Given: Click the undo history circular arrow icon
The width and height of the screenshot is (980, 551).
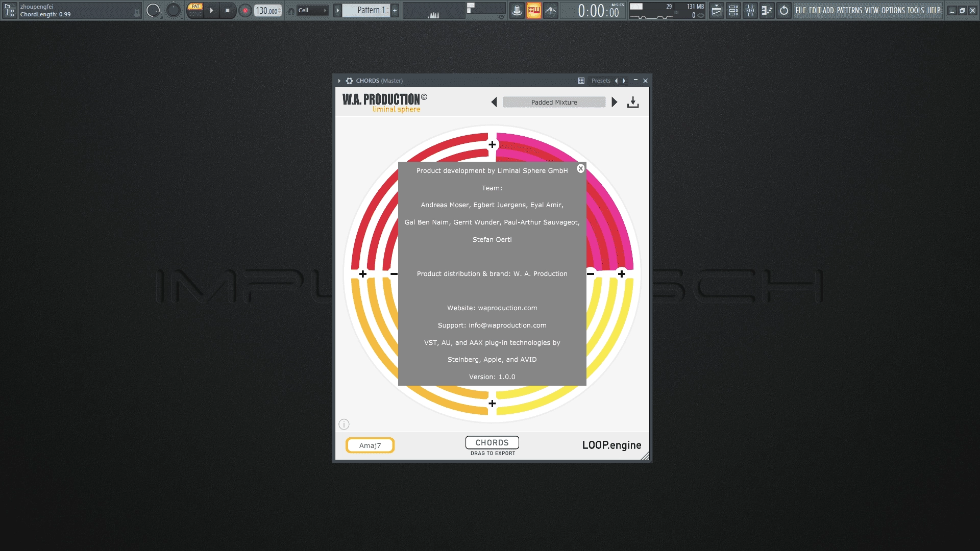Looking at the screenshot, I should click(784, 10).
